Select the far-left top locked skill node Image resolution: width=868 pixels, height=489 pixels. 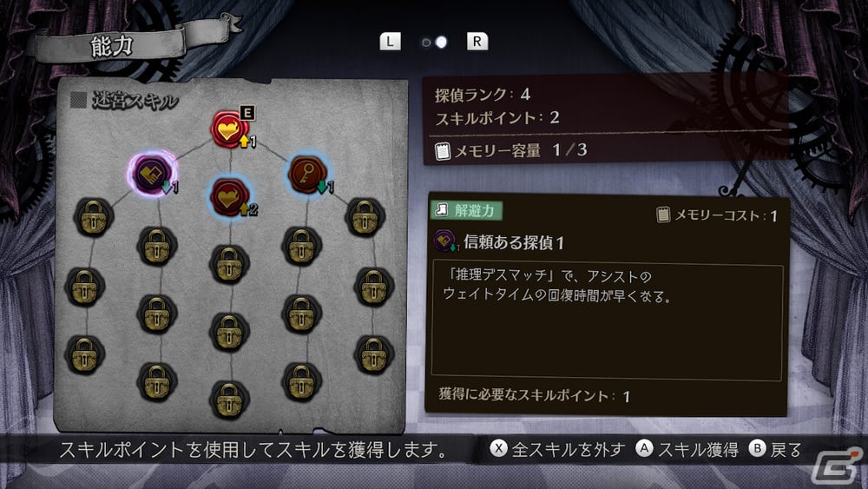pyautogui.click(x=94, y=217)
